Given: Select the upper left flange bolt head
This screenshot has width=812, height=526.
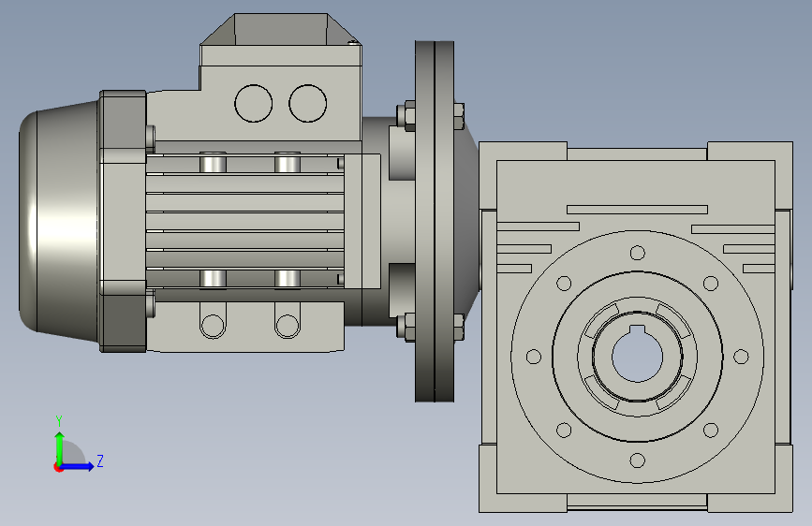Looking at the screenshot, I should point(406,116).
